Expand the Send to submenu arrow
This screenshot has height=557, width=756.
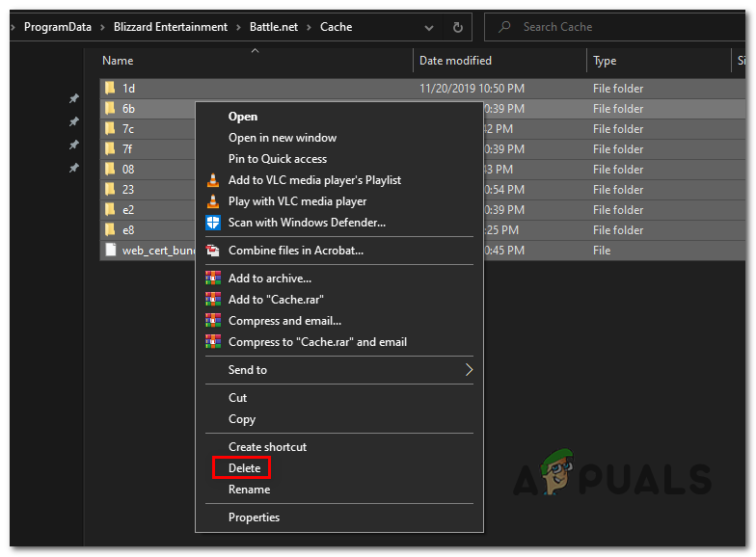point(469,370)
